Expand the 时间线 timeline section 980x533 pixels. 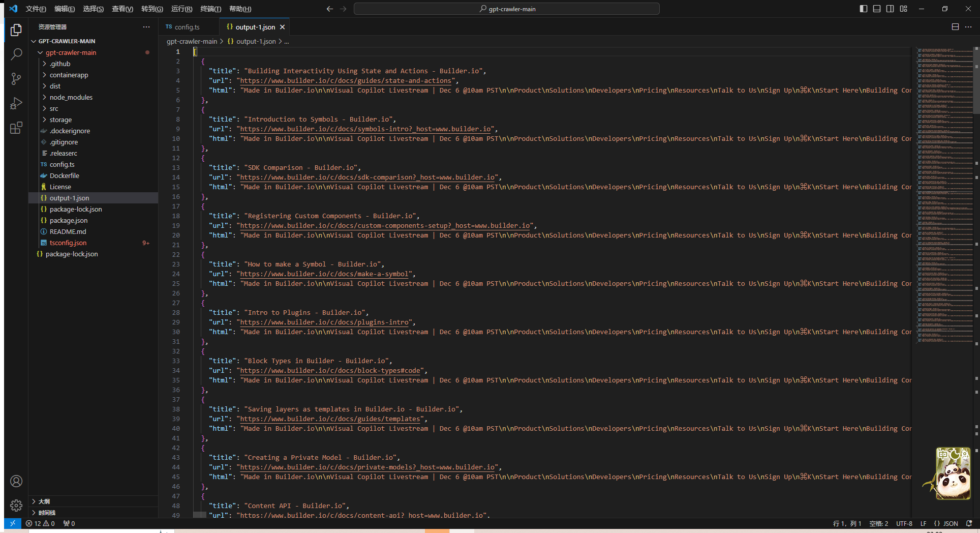coord(93,513)
